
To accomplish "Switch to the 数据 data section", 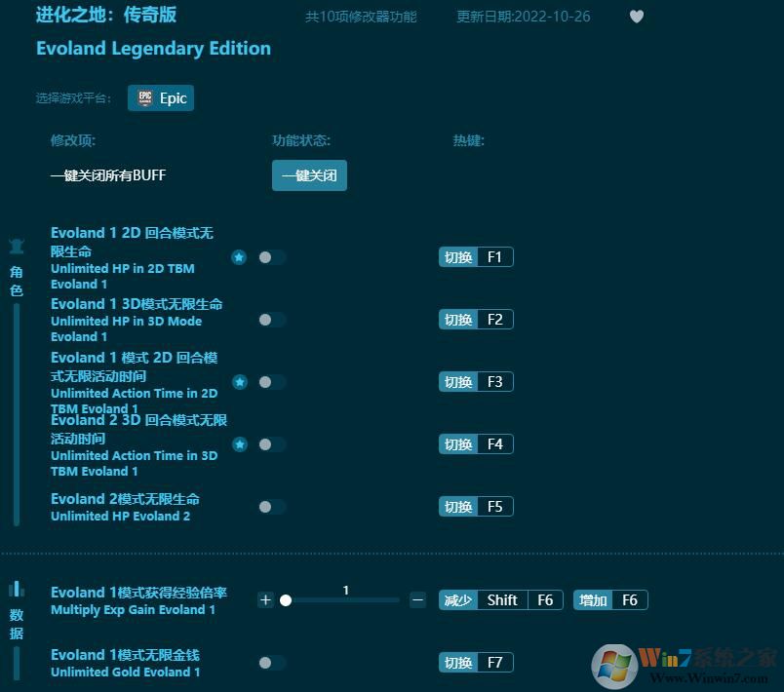I will click(x=16, y=601).
